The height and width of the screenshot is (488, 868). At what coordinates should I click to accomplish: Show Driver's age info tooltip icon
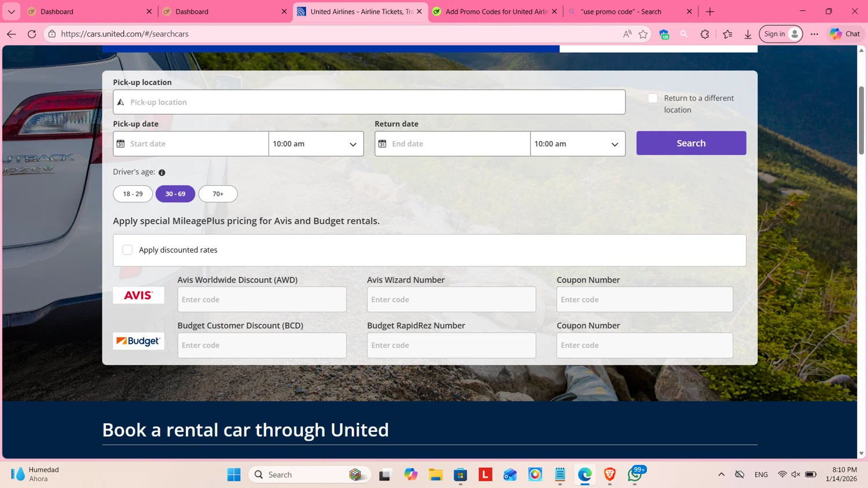pos(162,172)
